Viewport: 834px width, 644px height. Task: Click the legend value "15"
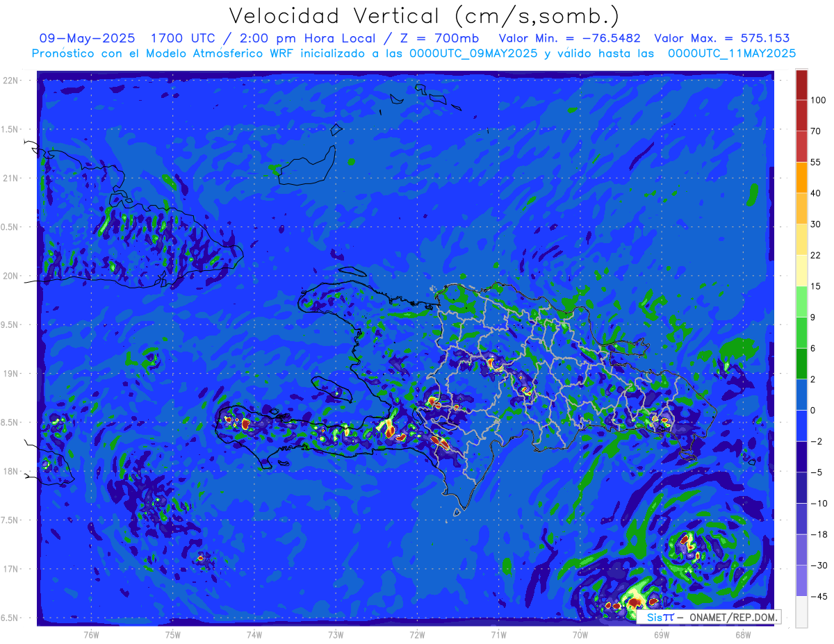[816, 286]
